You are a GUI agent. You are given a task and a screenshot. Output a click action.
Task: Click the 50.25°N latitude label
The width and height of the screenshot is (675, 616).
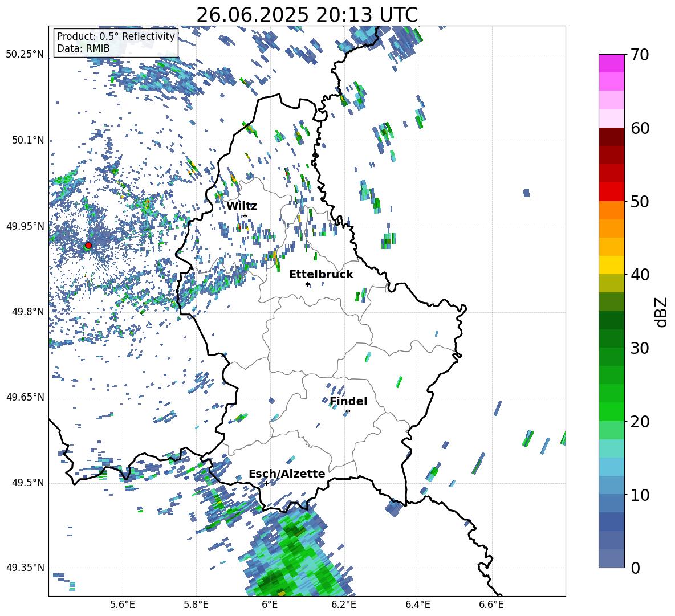coord(25,55)
